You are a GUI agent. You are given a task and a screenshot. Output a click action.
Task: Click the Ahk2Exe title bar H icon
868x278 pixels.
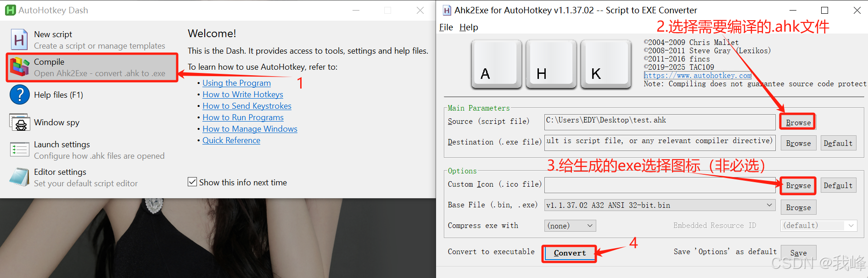click(447, 10)
